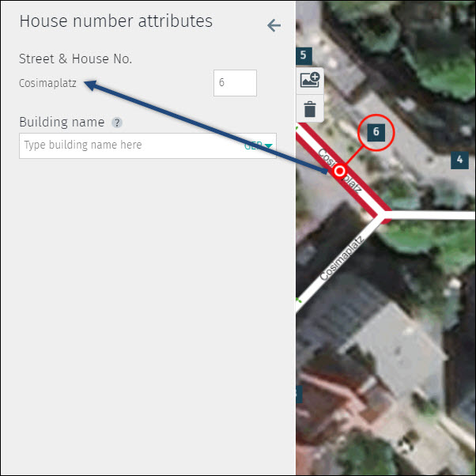
Task: Select house number 4 marker on map
Action: (x=459, y=160)
